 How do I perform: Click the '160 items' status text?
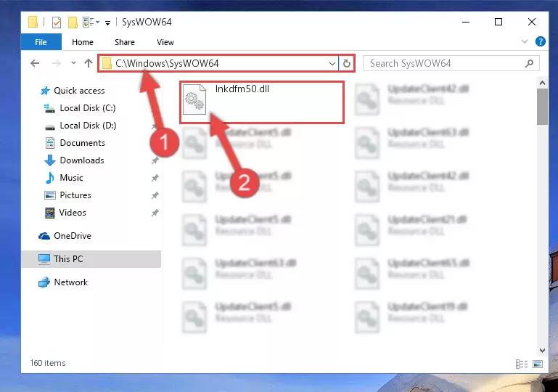coord(48,363)
